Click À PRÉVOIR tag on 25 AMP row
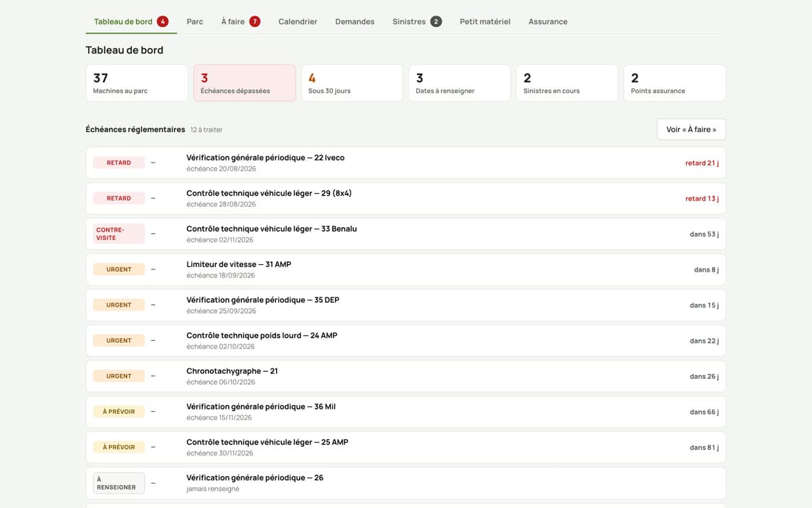 119,447
